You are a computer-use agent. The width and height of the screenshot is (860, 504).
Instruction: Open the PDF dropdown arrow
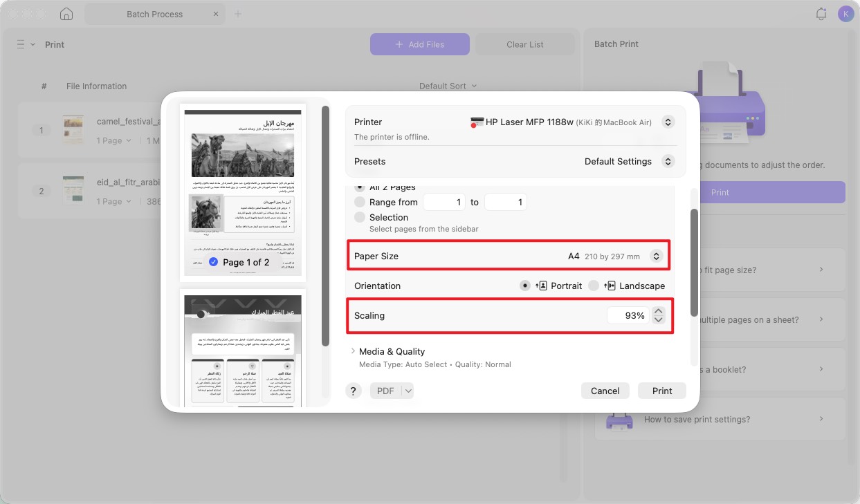(408, 391)
